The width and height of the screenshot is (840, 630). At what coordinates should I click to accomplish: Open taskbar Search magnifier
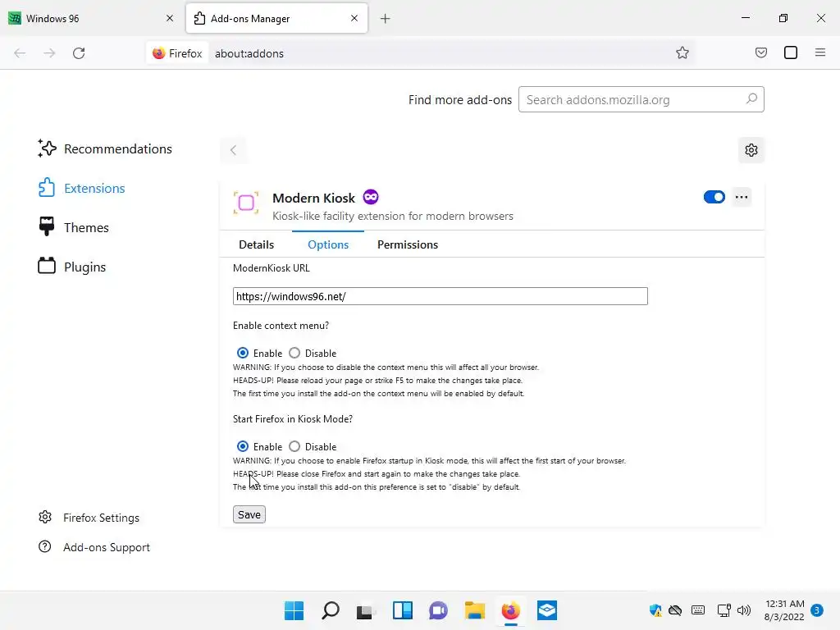330,610
